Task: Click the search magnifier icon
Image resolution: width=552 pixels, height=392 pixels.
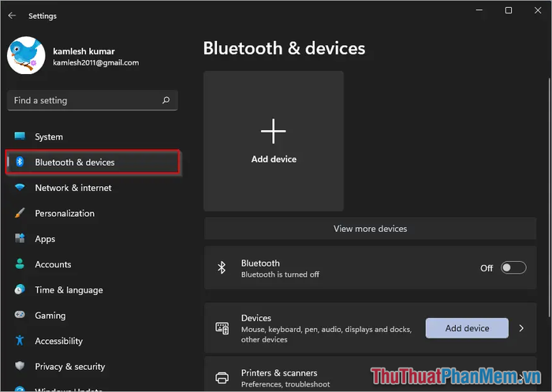Action: pyautogui.click(x=166, y=100)
